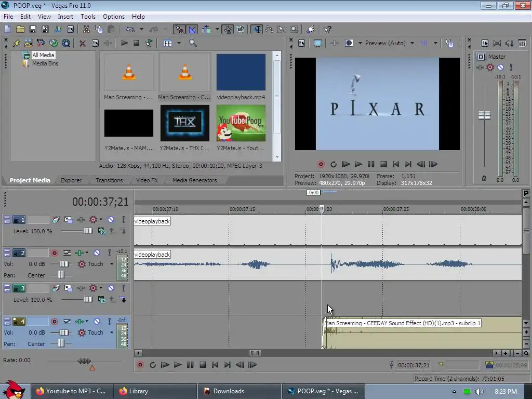Image resolution: width=532 pixels, height=399 pixels.
Task: Click track 1 Level slider handle
Action: [88, 231]
